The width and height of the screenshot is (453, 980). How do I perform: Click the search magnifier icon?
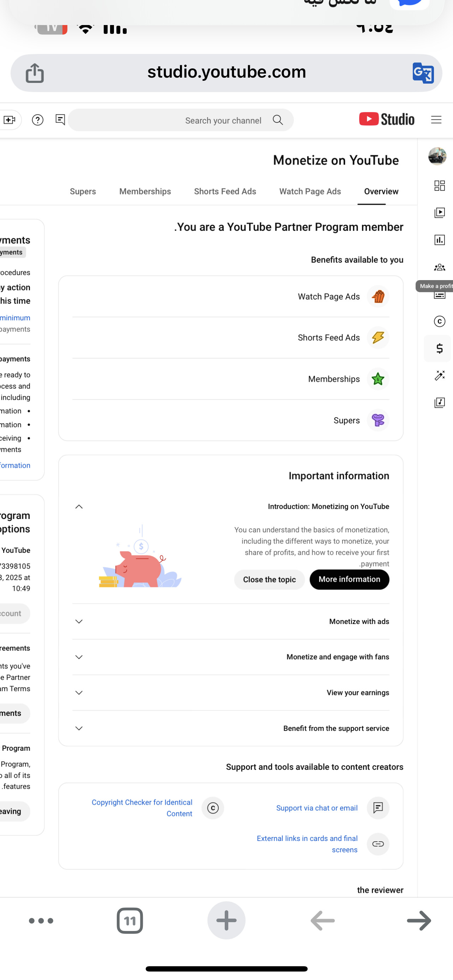click(x=278, y=120)
